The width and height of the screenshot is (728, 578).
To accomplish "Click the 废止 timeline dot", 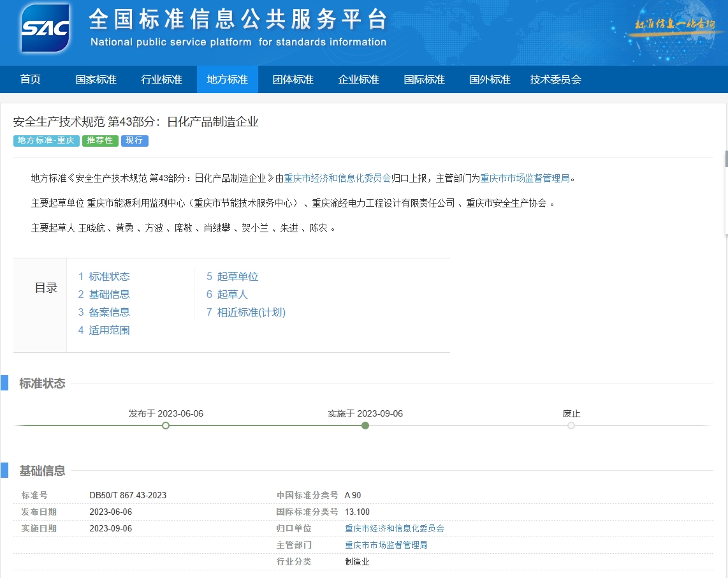I will (x=571, y=425).
